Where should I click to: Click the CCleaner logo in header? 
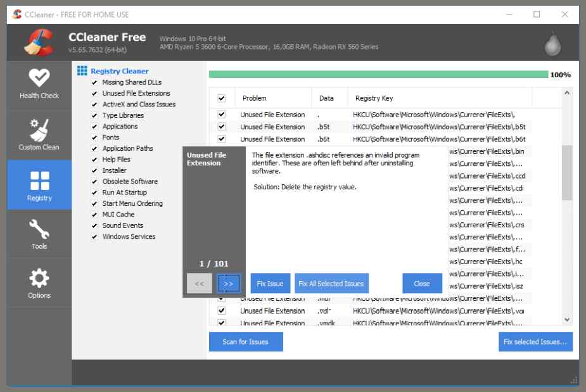pos(38,42)
